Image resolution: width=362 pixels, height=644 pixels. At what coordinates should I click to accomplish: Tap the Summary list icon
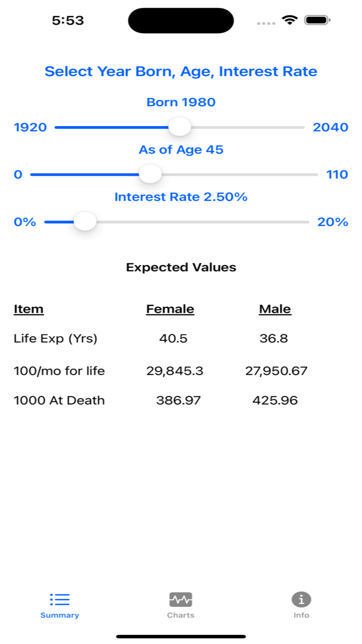click(60, 599)
